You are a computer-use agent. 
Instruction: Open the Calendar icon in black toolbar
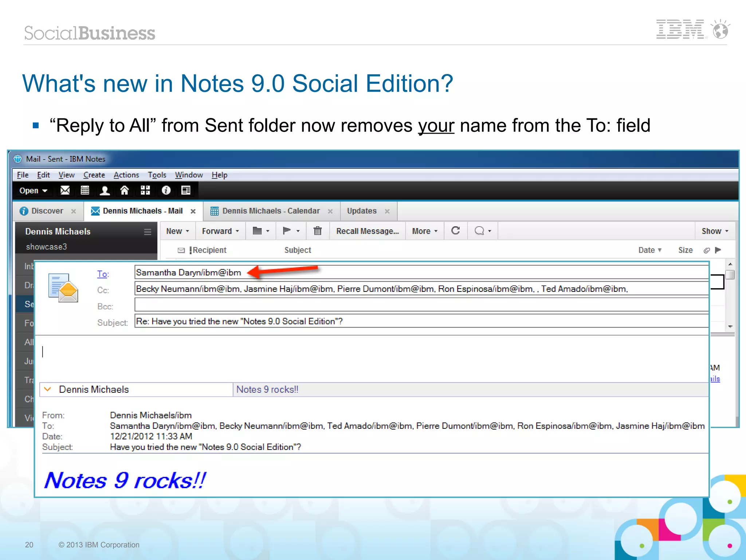coord(85,190)
